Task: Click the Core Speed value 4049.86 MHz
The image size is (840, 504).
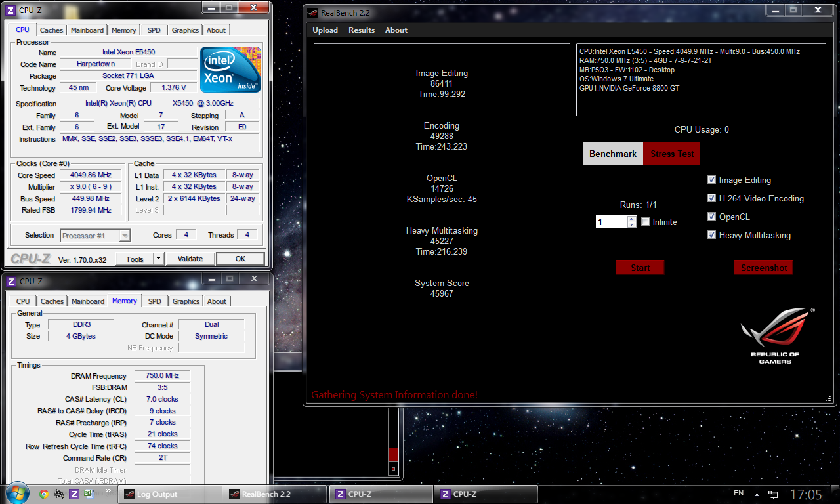Action: point(91,175)
